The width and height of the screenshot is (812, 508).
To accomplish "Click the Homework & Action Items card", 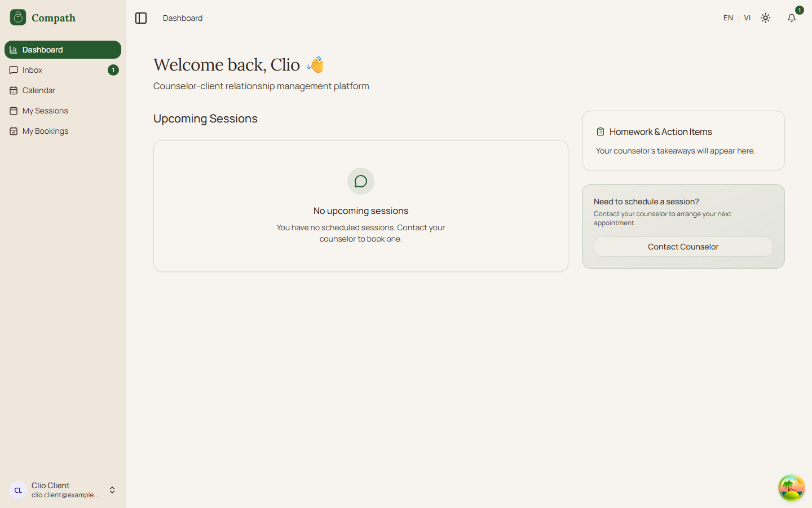I will tap(683, 141).
